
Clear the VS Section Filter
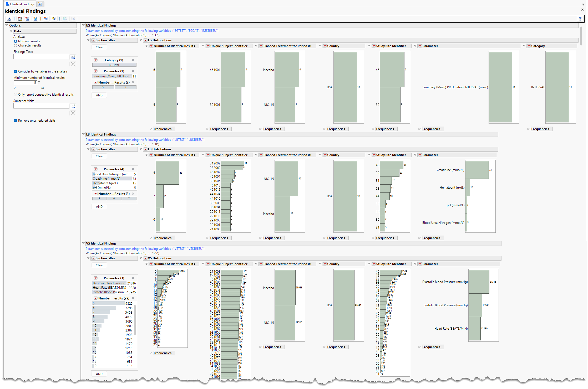[99, 265]
